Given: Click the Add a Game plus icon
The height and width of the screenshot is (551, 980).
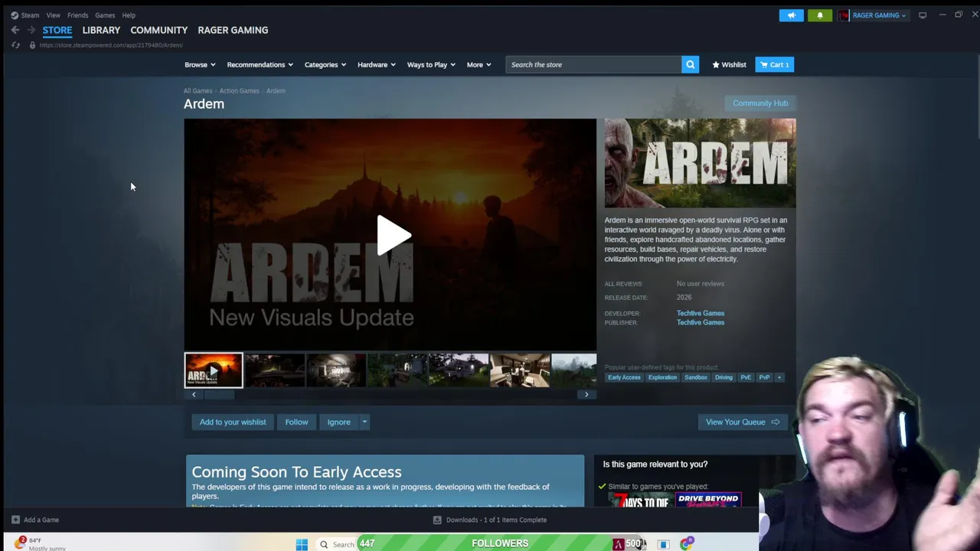Looking at the screenshot, I should coord(15,520).
